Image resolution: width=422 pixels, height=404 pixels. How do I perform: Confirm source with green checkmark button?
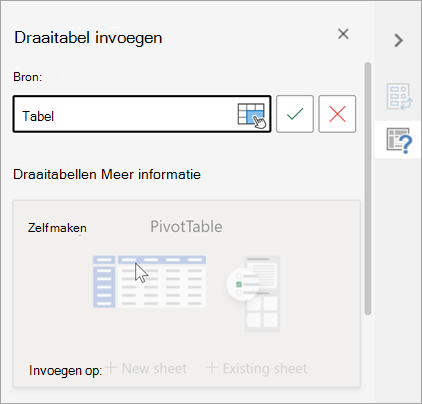[295, 114]
